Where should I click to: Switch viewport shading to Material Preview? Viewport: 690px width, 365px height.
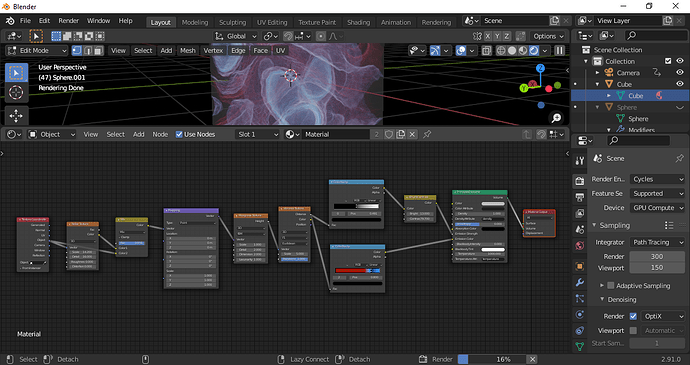pyautogui.click(x=523, y=51)
